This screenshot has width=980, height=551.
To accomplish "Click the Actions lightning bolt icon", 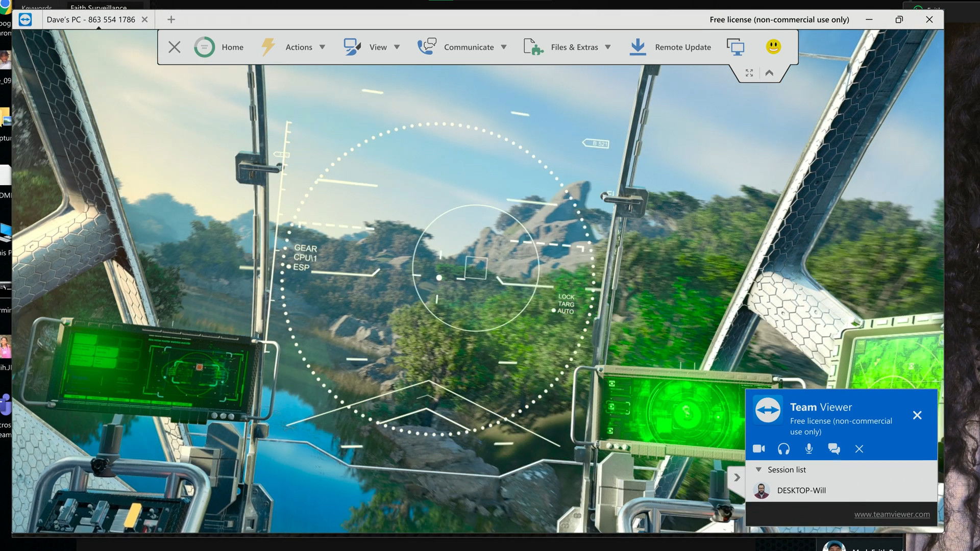I will 268,47.
